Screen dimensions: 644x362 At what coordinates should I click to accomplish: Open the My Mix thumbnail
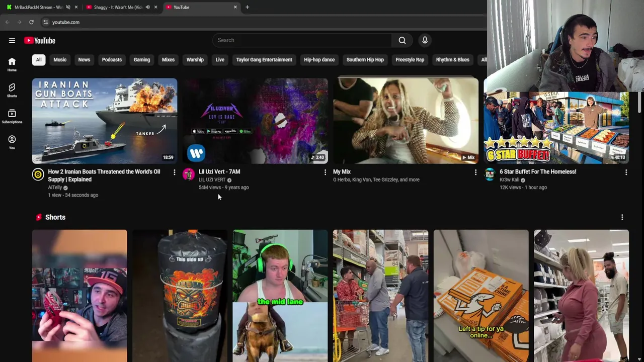[x=406, y=121]
